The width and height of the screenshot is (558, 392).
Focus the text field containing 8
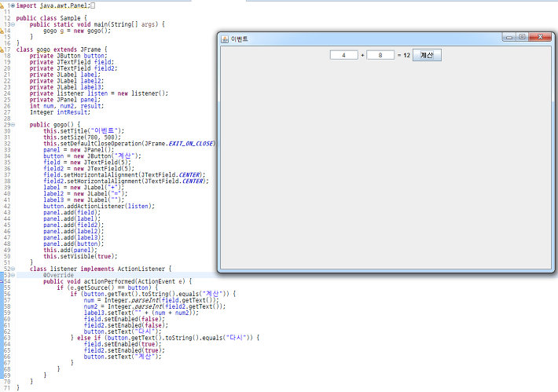pyautogui.click(x=380, y=55)
